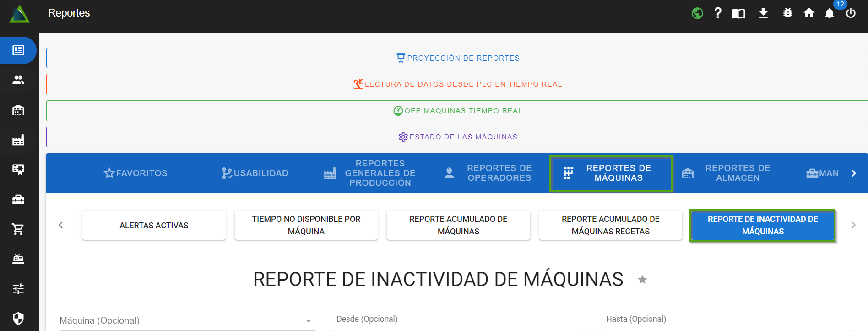Click the power logout icon
This screenshot has height=331, width=868.
[x=851, y=13]
